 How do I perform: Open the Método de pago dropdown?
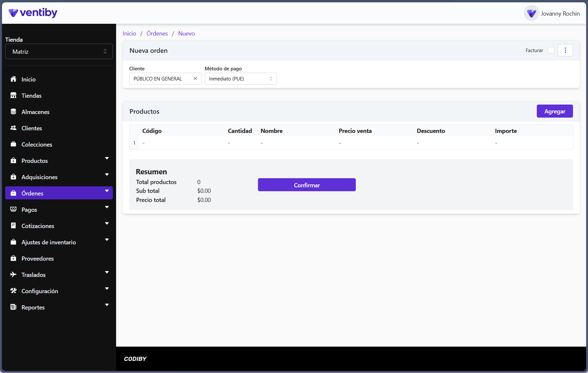(240, 79)
